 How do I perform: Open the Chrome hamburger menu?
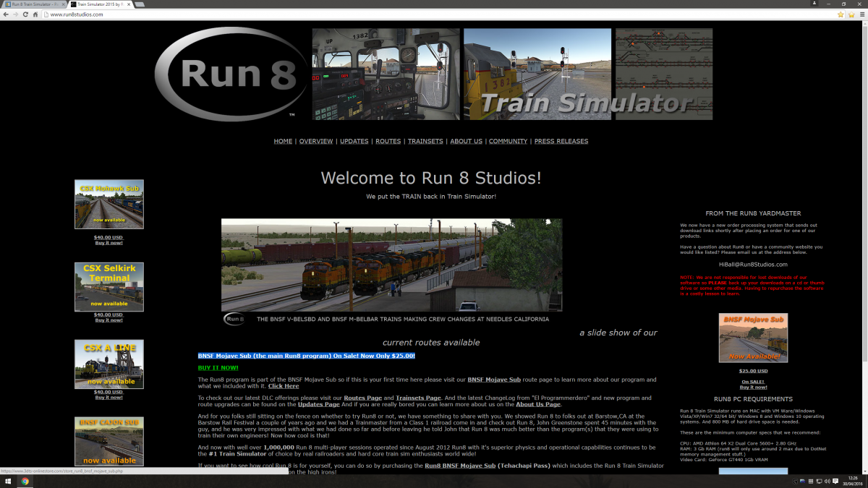(x=861, y=14)
